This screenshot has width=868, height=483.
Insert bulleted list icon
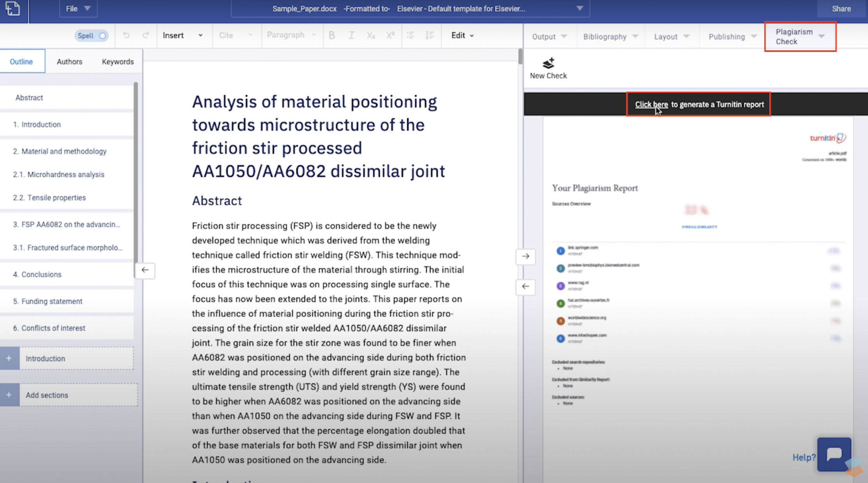point(410,35)
